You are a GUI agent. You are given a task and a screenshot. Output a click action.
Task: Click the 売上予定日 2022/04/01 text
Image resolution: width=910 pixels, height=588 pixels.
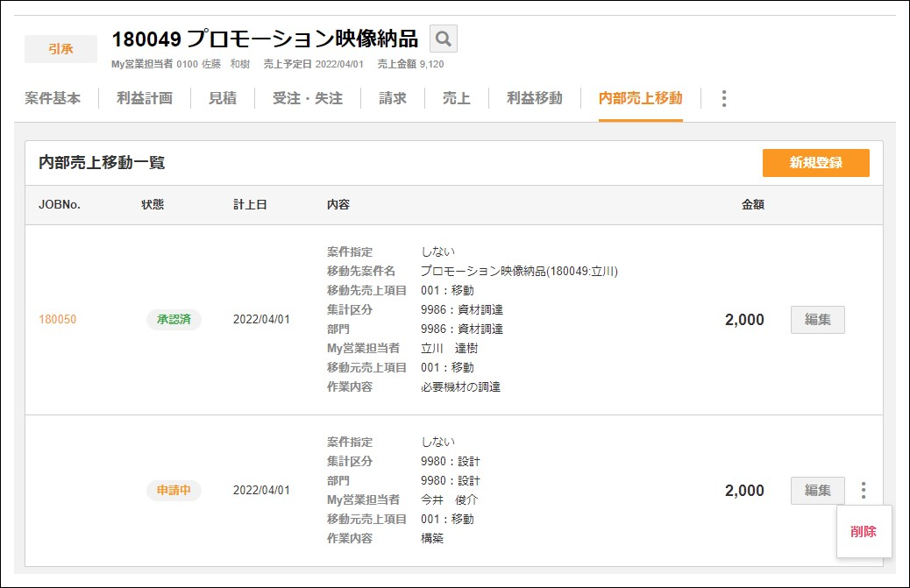point(313,64)
